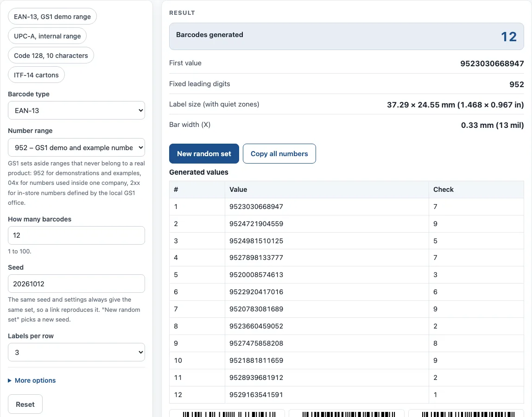Select value 9520783081689 in row 7
Screen dimensions: 532x417
[256, 309]
